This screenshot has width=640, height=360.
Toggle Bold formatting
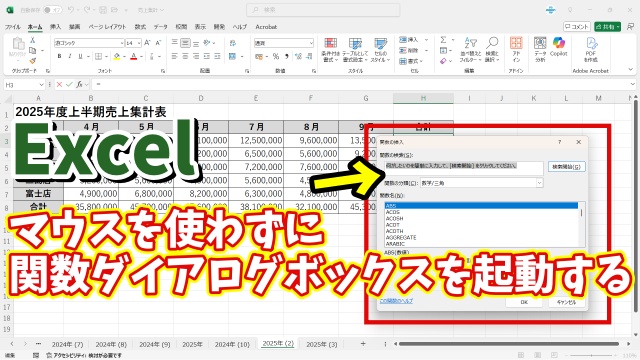[x=60, y=56]
